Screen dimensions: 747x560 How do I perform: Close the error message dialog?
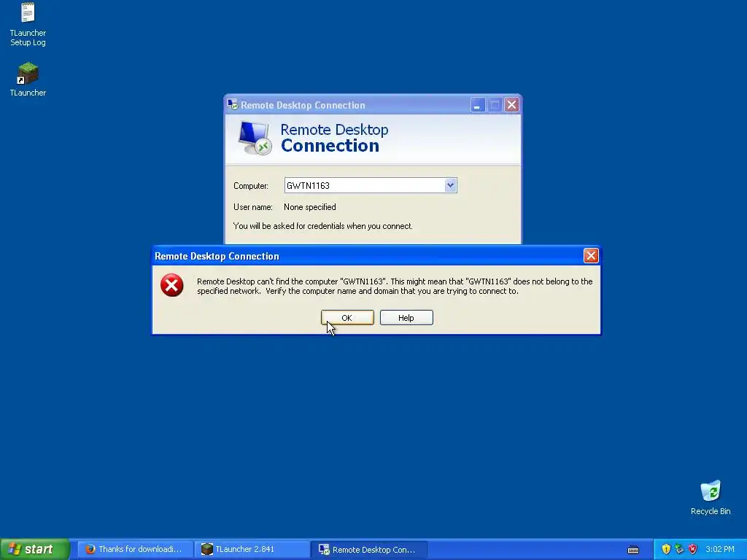[591, 256]
